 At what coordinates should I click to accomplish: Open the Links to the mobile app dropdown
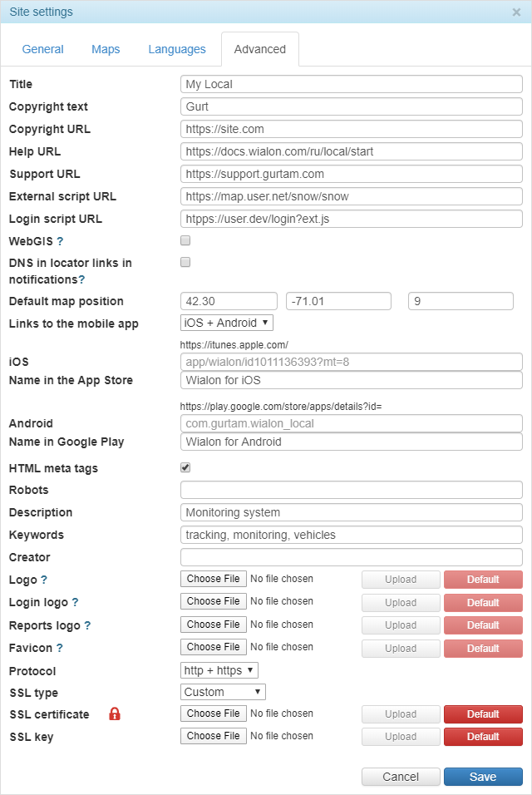click(x=226, y=323)
